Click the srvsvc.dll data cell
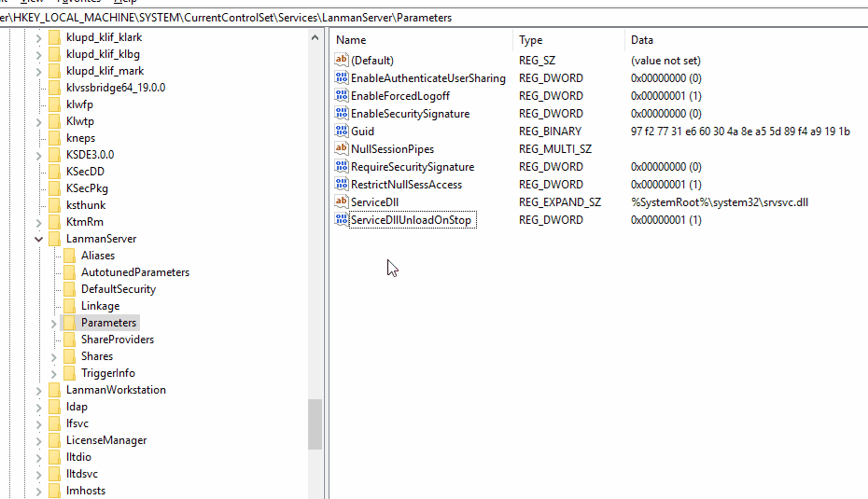Image resolution: width=868 pixels, height=499 pixels. [720, 201]
